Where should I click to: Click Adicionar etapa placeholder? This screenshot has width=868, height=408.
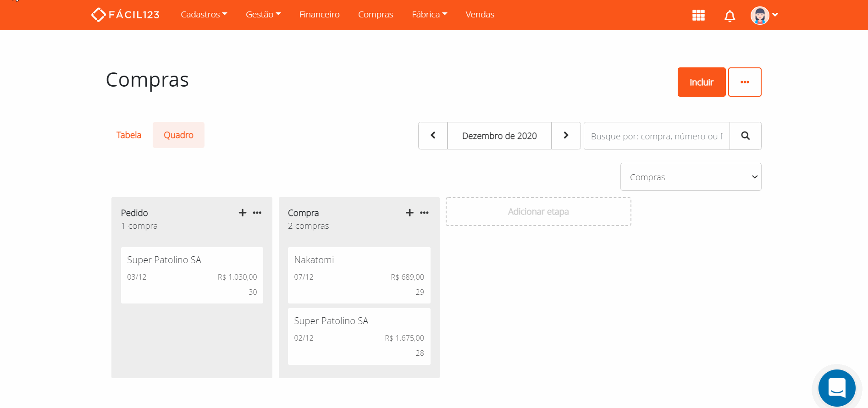tap(538, 212)
